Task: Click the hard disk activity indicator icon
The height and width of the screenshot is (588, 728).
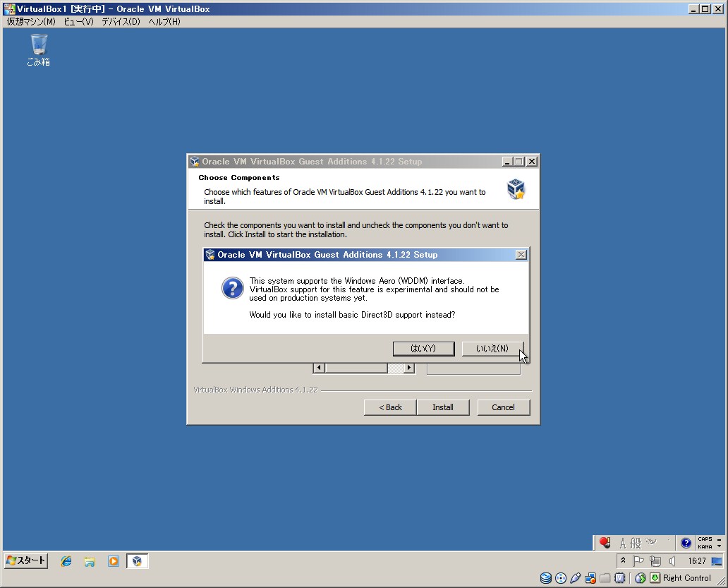Action: pos(546,578)
